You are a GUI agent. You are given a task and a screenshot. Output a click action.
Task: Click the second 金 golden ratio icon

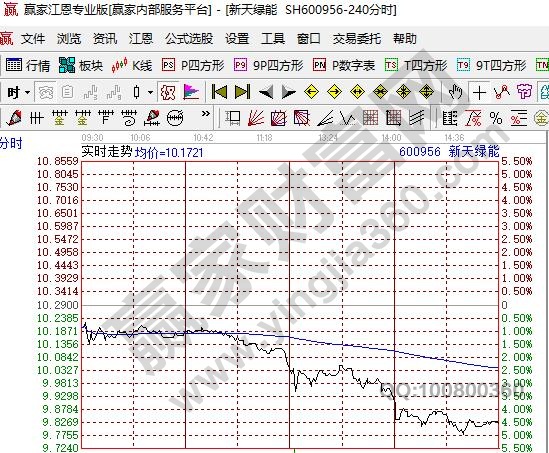pos(83,118)
